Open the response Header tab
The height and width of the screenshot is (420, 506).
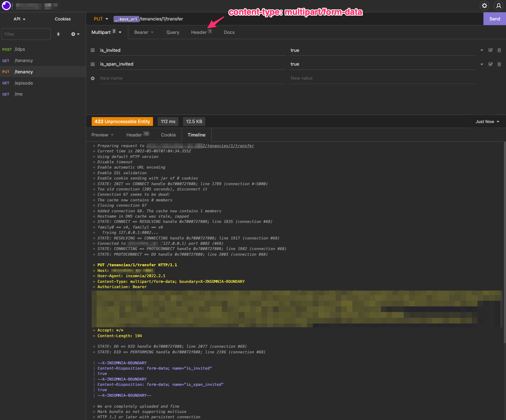(x=138, y=135)
